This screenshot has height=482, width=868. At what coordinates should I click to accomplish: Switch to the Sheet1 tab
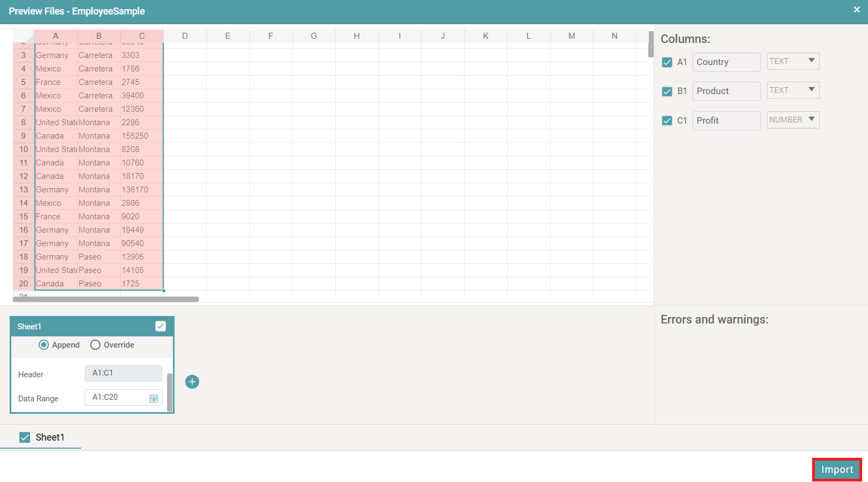pos(49,437)
